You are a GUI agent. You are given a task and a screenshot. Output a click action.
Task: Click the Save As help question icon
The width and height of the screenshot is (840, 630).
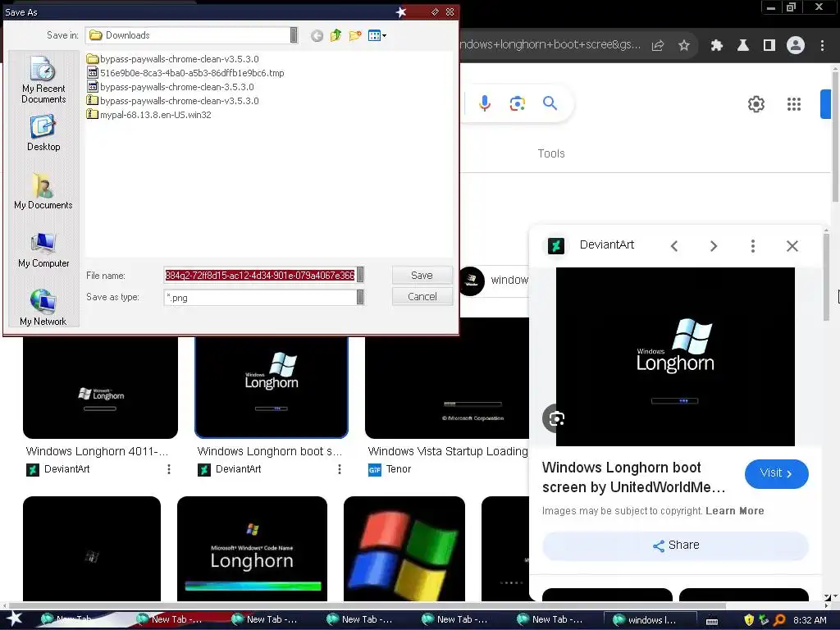tap(435, 11)
